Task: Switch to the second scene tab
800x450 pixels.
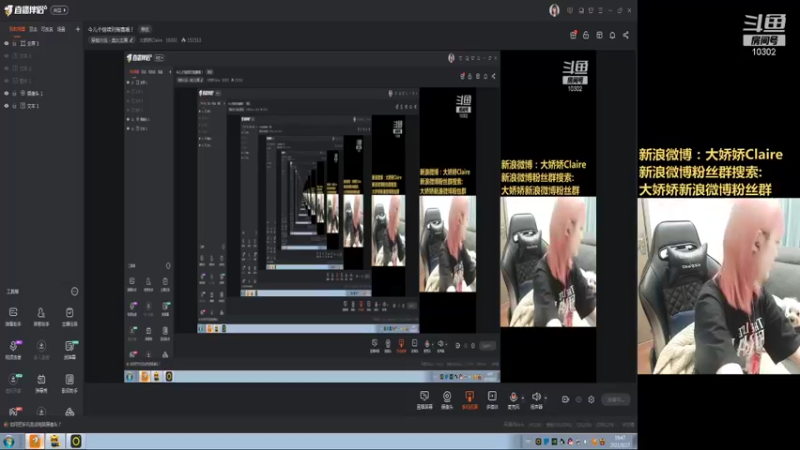Action: (x=33, y=29)
